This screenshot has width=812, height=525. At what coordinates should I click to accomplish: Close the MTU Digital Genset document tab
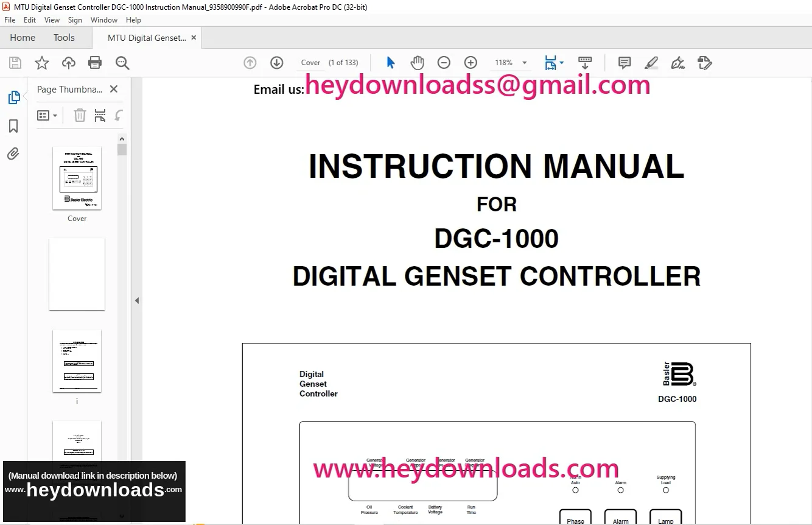pyautogui.click(x=194, y=38)
